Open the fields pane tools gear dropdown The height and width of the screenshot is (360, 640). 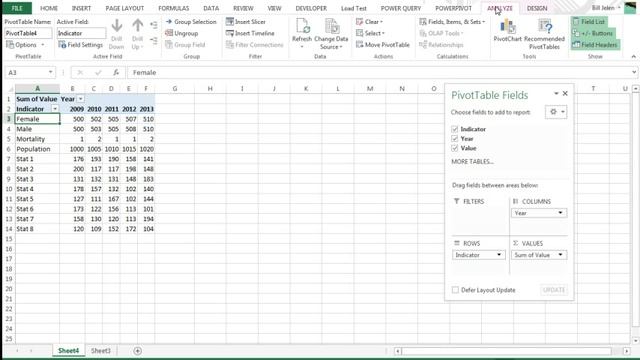(x=556, y=112)
